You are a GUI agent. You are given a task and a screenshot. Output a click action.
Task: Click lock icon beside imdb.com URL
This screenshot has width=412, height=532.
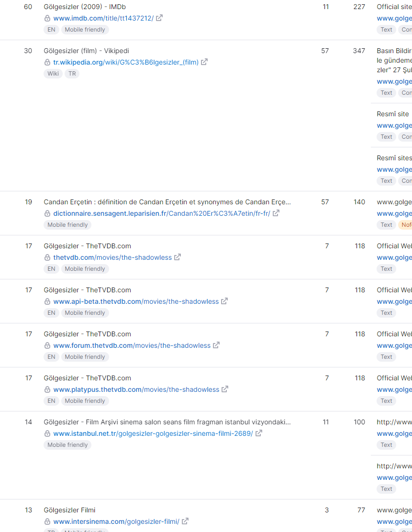click(x=47, y=18)
